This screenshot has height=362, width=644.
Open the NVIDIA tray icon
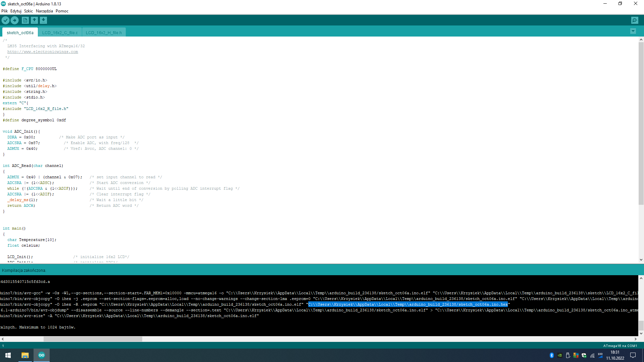560,355
